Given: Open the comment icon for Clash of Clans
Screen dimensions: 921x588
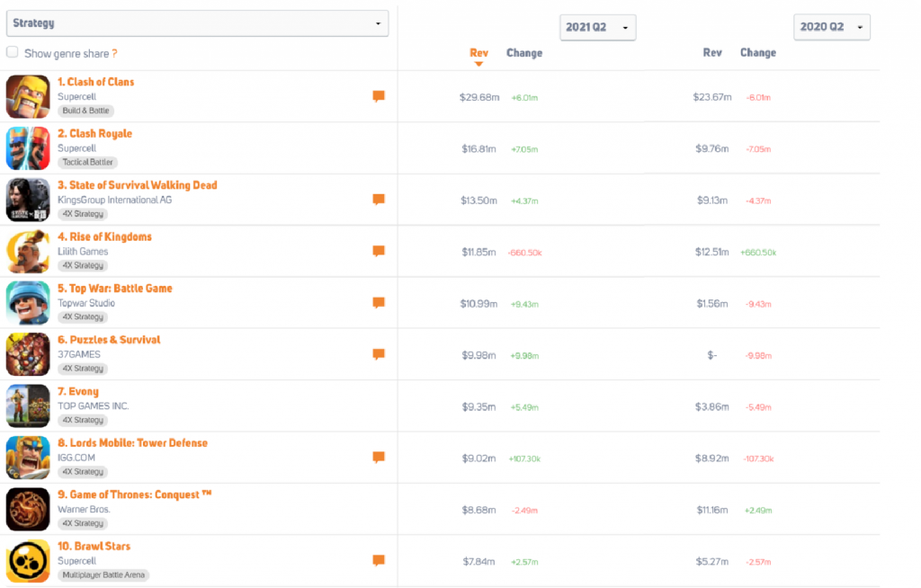Looking at the screenshot, I should [379, 96].
